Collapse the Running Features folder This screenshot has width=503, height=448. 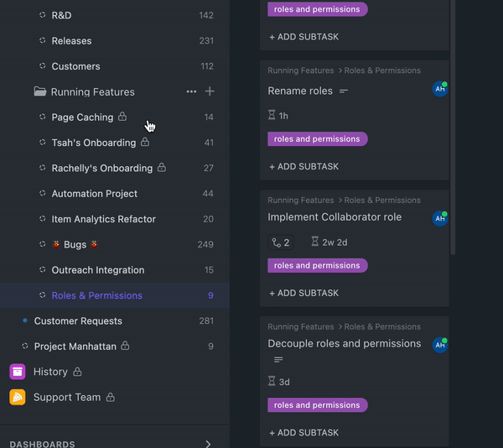(40, 91)
